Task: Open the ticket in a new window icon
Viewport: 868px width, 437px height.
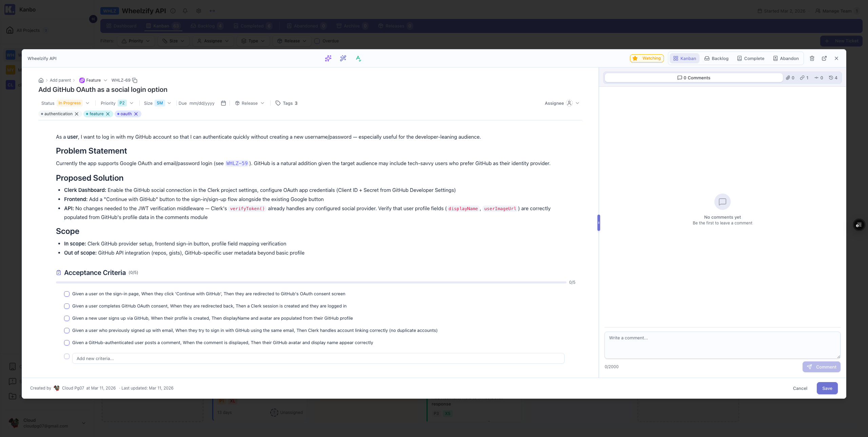Action: click(x=824, y=58)
